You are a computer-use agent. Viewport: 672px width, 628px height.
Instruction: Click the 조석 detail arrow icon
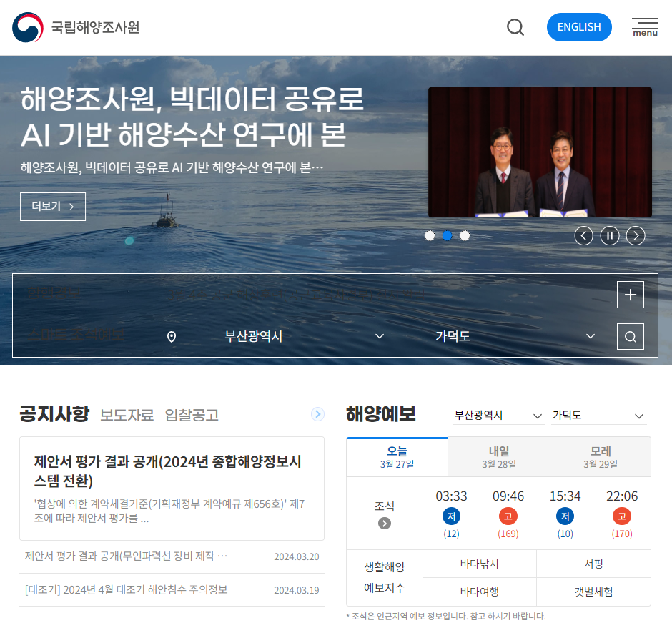(384, 522)
